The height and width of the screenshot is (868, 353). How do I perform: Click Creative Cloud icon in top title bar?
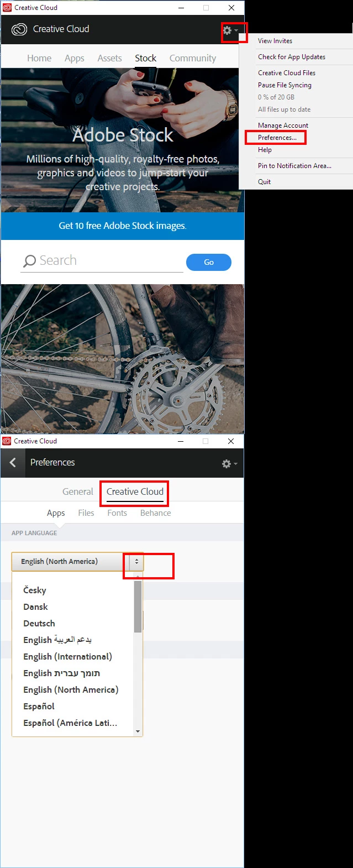click(x=7, y=8)
